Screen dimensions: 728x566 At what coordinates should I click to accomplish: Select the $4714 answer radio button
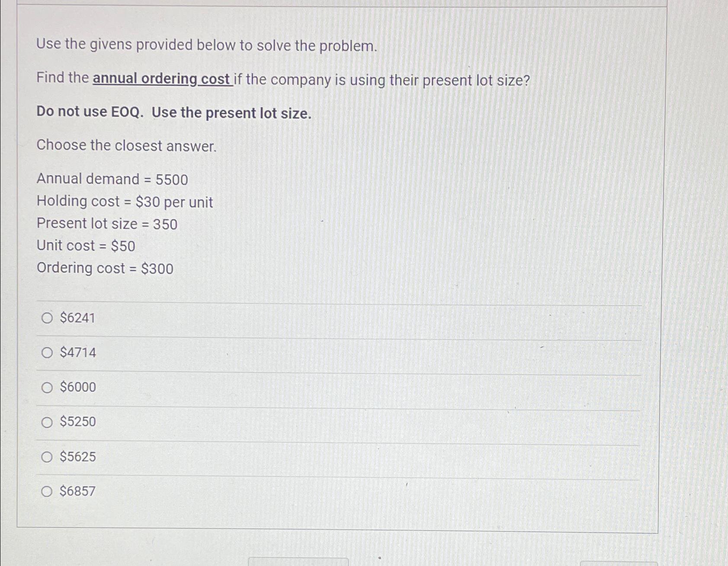pyautogui.click(x=48, y=353)
